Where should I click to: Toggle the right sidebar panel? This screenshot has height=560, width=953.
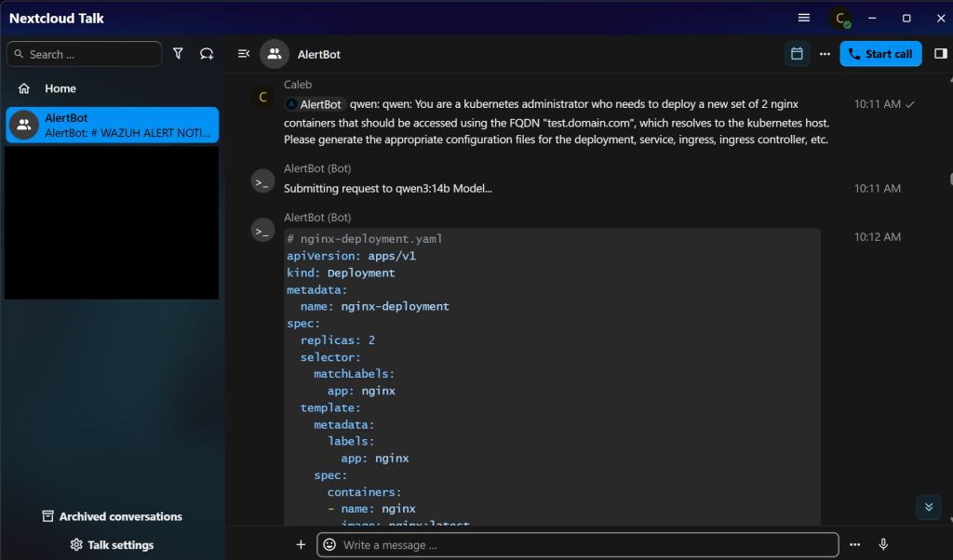tap(939, 54)
